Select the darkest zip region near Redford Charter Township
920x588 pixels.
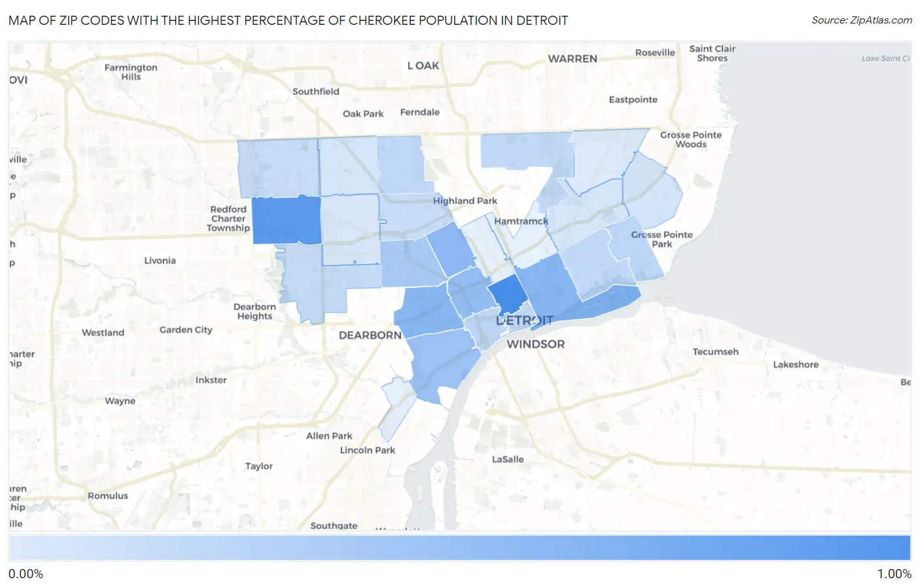point(287,220)
